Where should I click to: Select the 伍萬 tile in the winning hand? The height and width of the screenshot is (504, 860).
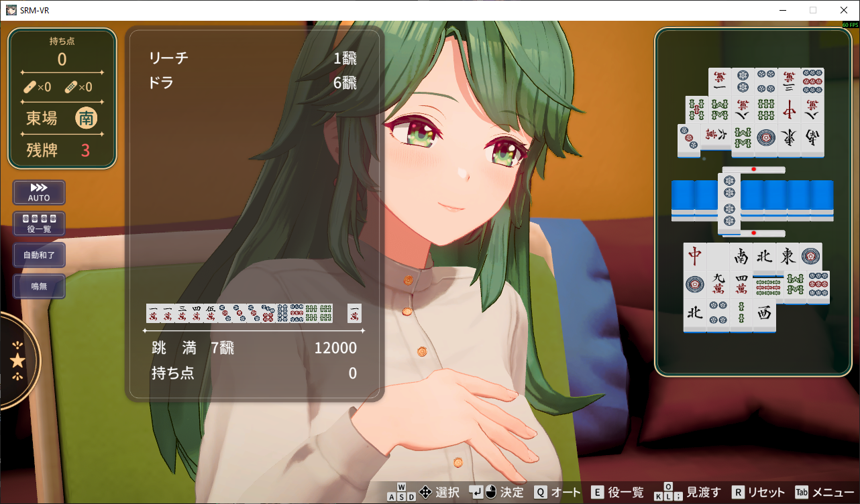pos(211,313)
